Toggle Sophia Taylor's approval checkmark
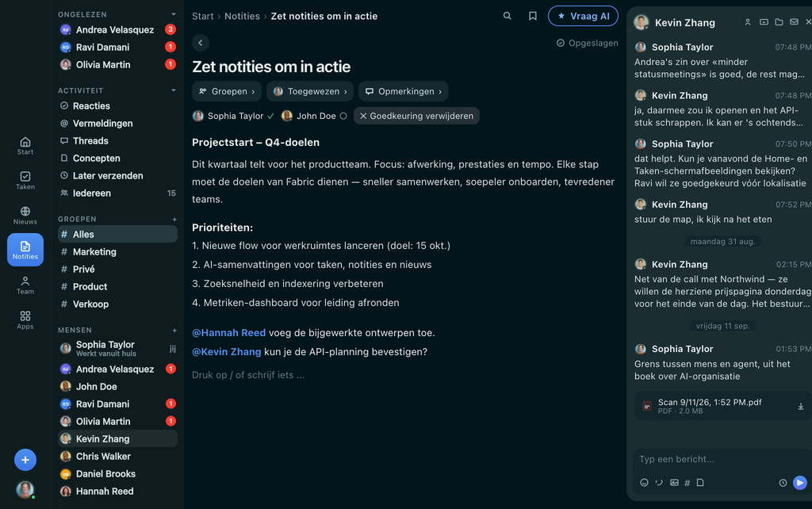 pos(271,116)
